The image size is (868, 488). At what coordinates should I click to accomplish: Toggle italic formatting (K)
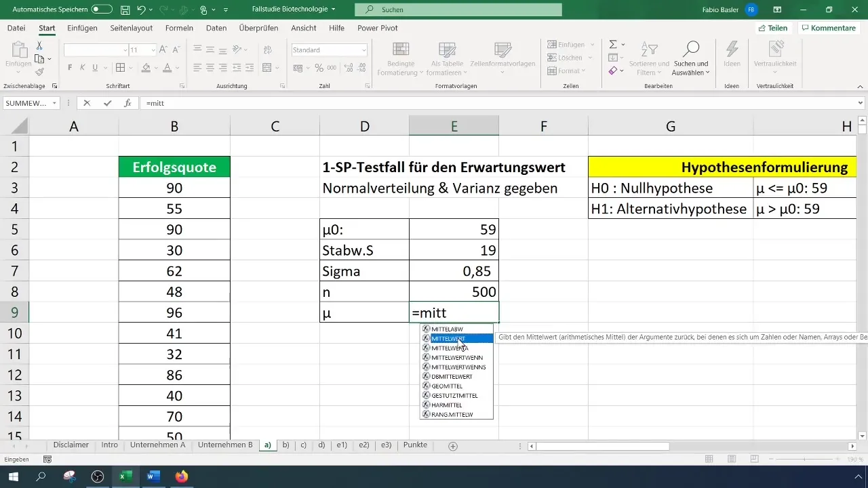[x=82, y=68]
